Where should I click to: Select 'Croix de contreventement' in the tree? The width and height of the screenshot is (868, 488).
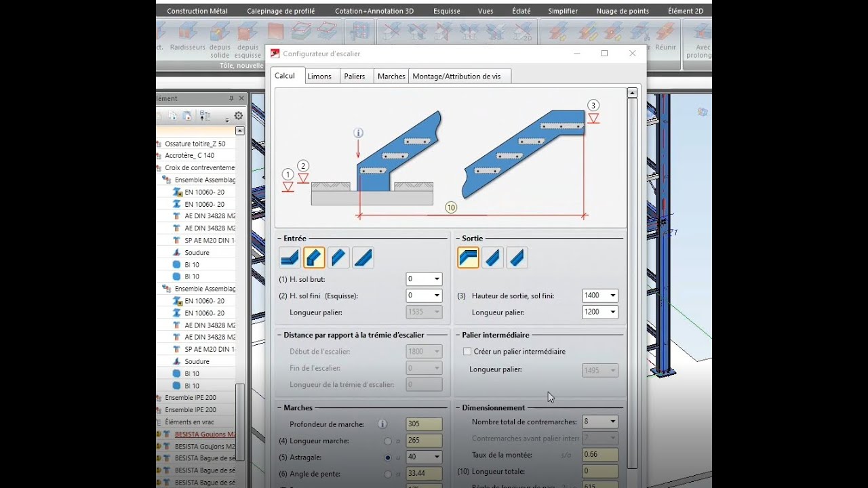point(200,168)
